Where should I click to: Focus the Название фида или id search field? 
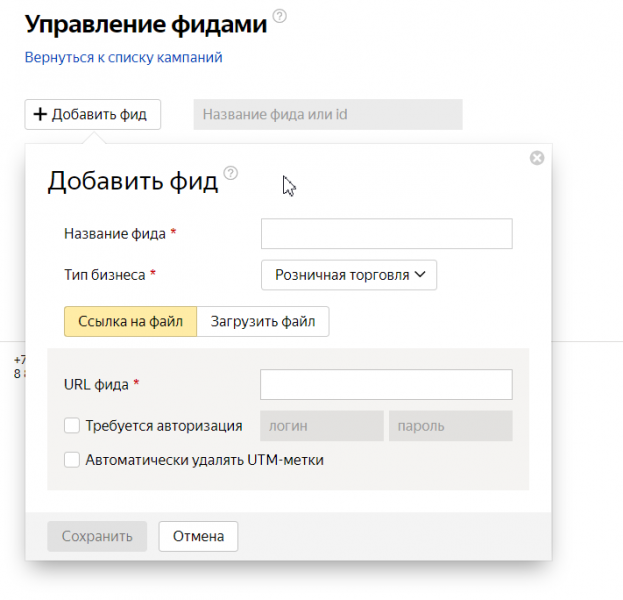coord(328,114)
